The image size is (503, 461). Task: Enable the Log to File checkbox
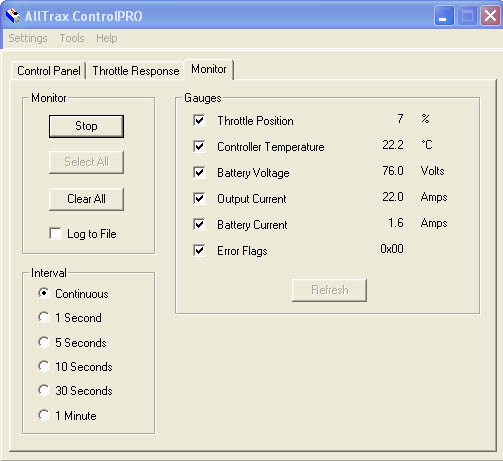[x=55, y=234]
